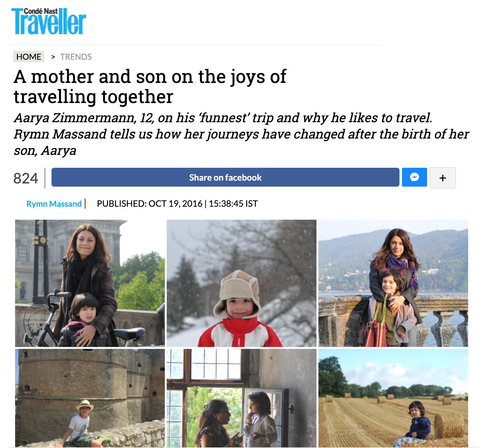
Task: Click the italic article subtitle
Action: tap(241, 134)
